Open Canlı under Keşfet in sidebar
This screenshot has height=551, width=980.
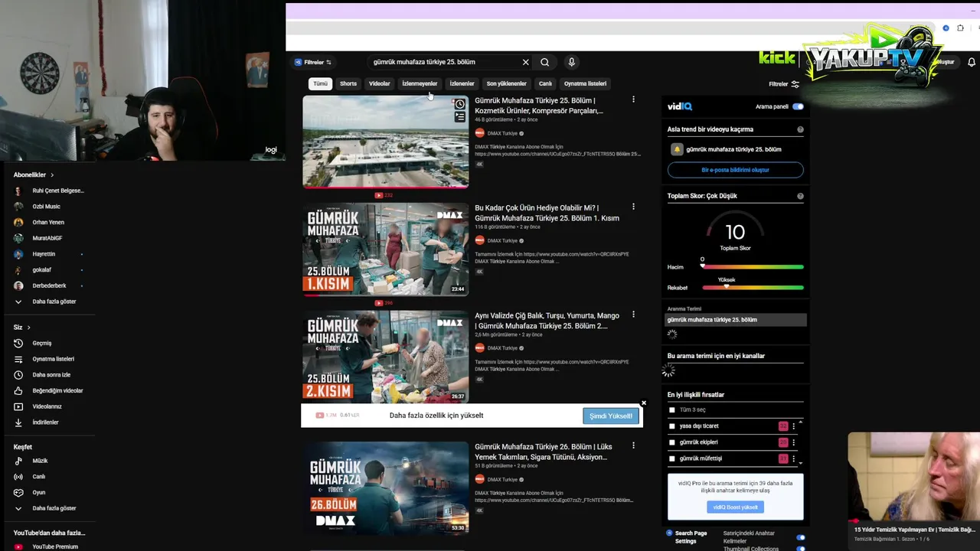point(38,477)
